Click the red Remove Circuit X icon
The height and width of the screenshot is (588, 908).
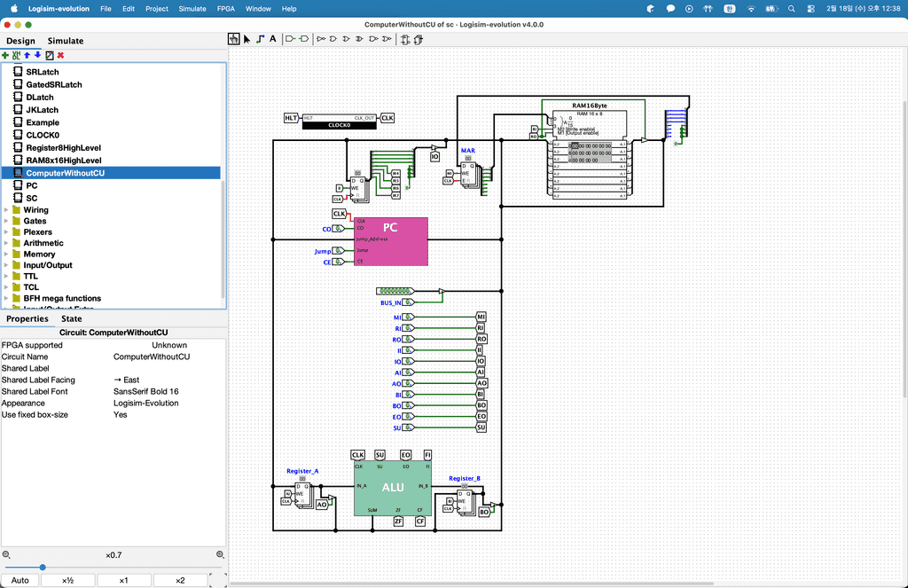click(60, 55)
